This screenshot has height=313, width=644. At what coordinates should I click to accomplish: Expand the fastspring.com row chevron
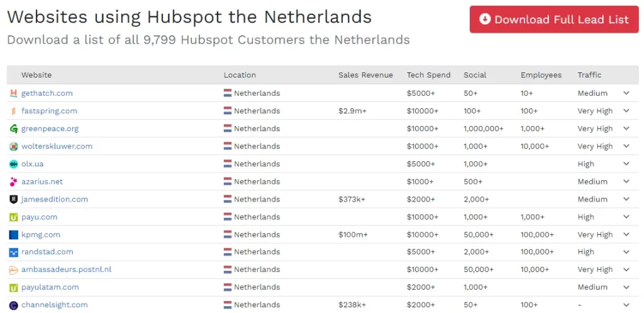[626, 111]
